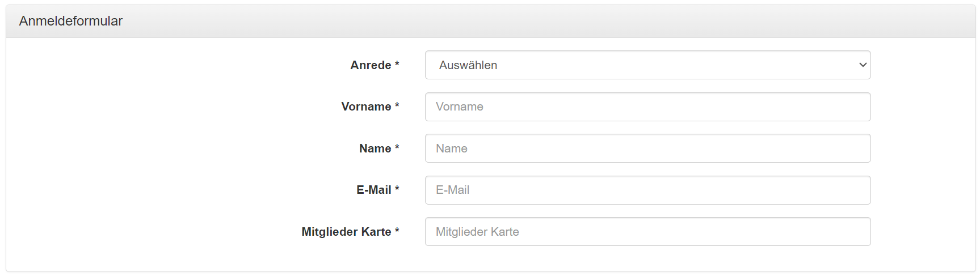This screenshot has height=276, width=980.
Task: Click the bold Vorname label
Action: [366, 107]
